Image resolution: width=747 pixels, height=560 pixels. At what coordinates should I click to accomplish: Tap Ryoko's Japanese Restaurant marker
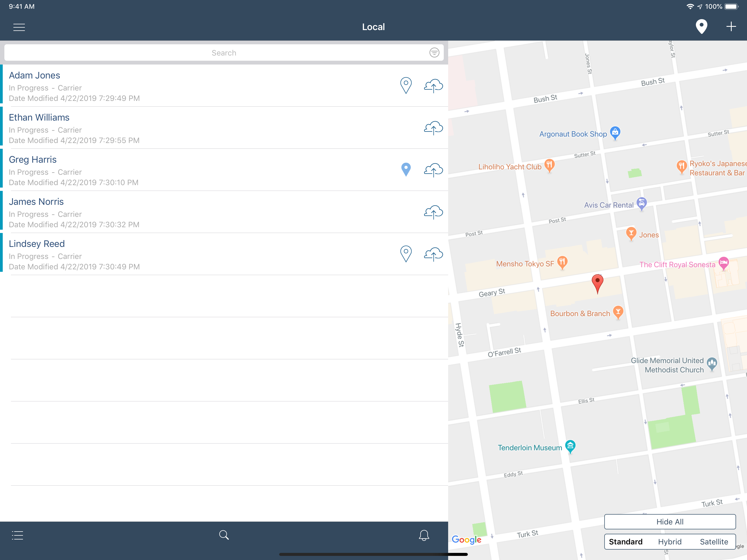point(681,167)
